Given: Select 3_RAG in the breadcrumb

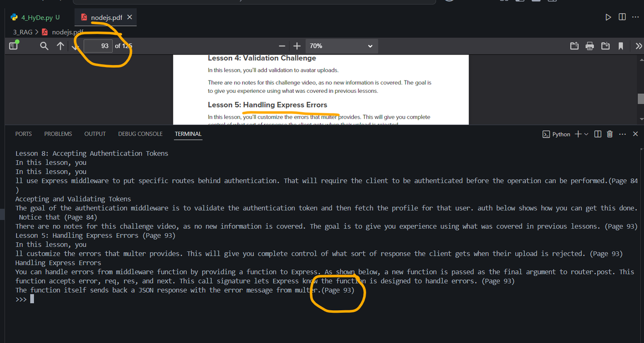Looking at the screenshot, I should [x=22, y=32].
